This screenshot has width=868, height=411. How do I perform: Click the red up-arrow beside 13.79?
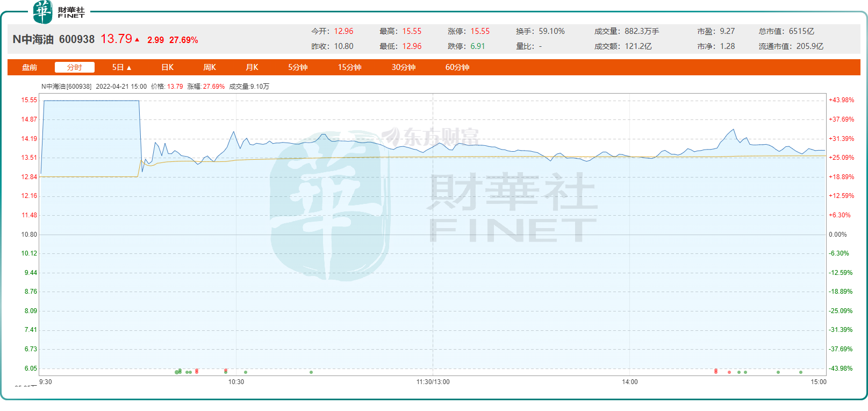tap(137, 40)
